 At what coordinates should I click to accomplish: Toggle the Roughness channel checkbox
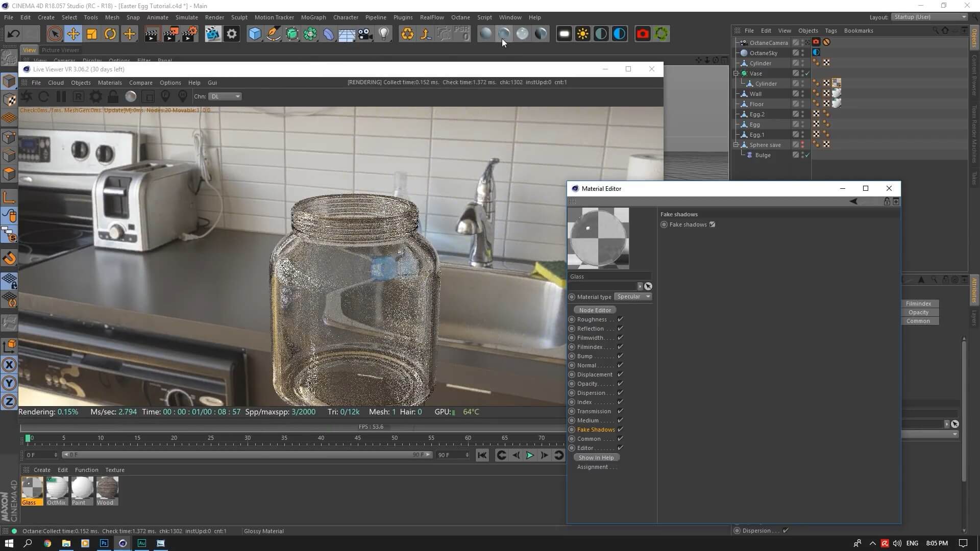pyautogui.click(x=620, y=319)
